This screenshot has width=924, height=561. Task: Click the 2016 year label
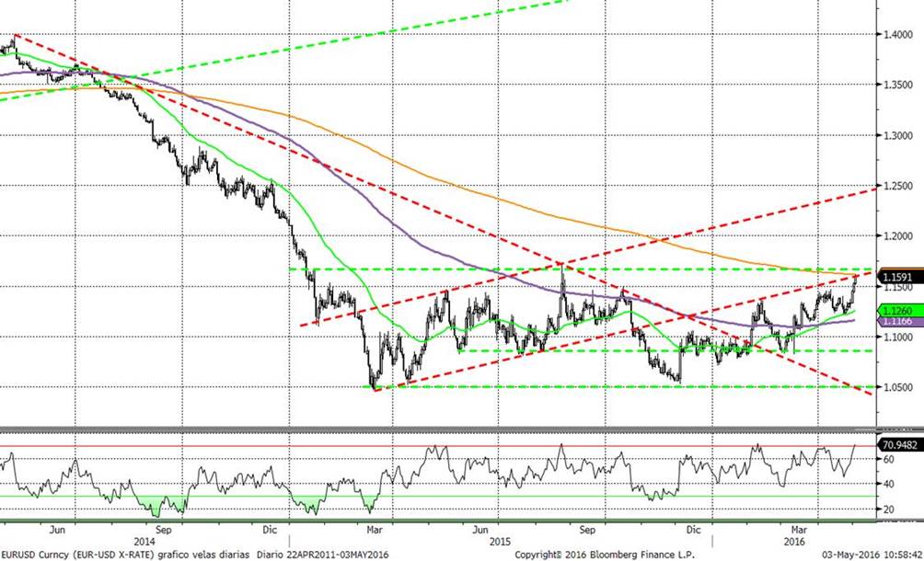coord(793,542)
